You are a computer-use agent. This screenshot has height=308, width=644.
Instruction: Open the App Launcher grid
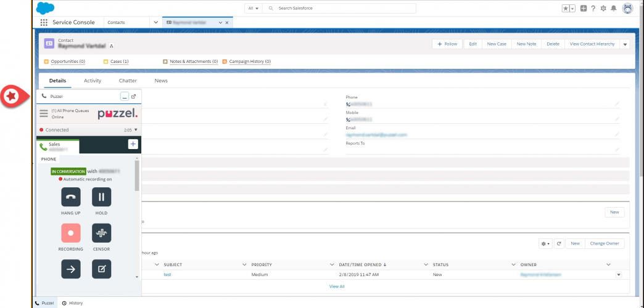click(x=44, y=22)
